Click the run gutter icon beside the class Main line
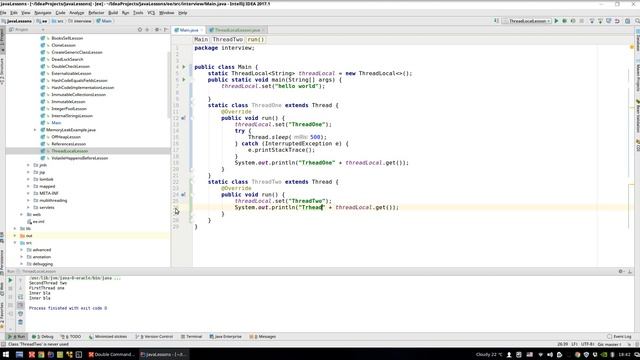Viewport: 640px width, 360px height. 184,67
